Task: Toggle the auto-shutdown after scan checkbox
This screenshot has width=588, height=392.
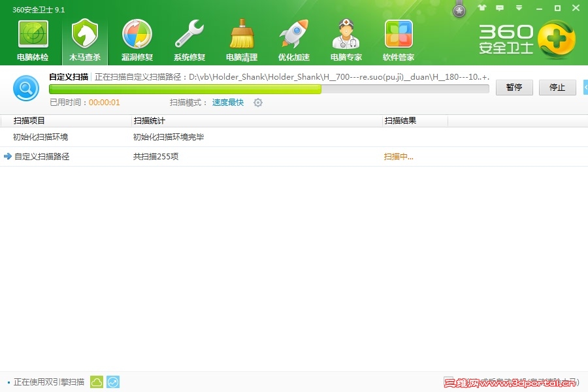Action: pos(448,382)
